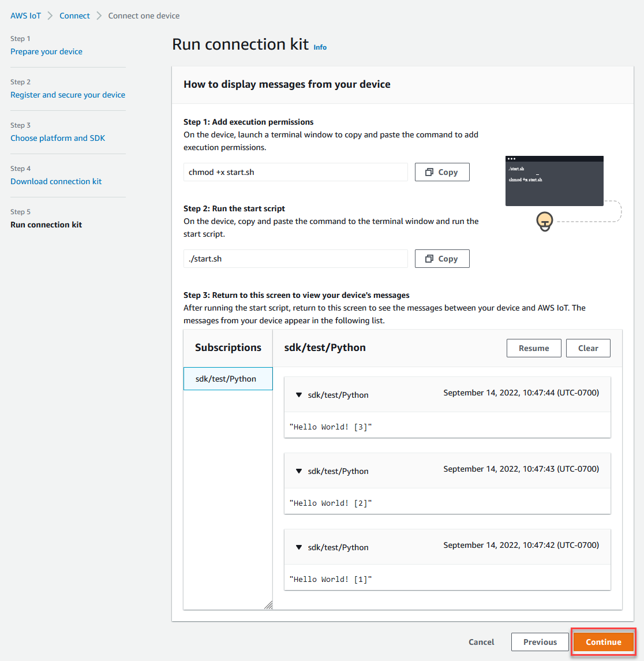This screenshot has width=644, height=661.
Task: Collapse the Hello World [2] message
Action: (x=299, y=470)
